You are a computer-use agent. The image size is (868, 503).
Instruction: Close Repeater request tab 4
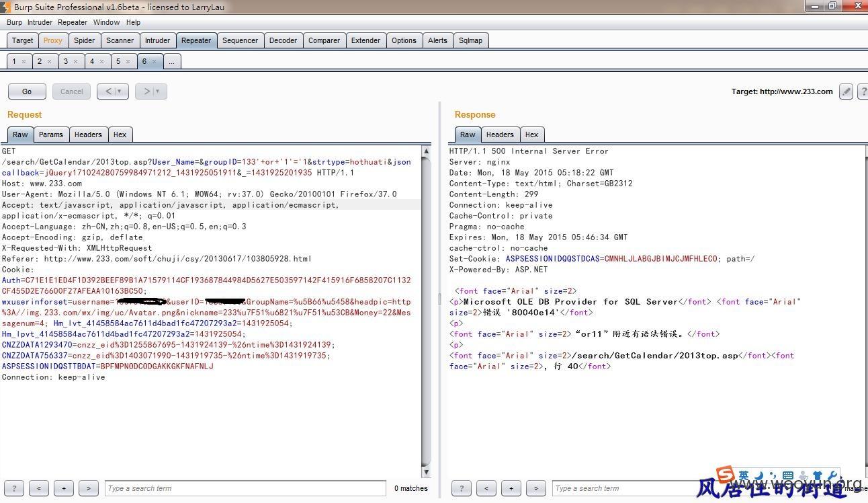(x=101, y=61)
